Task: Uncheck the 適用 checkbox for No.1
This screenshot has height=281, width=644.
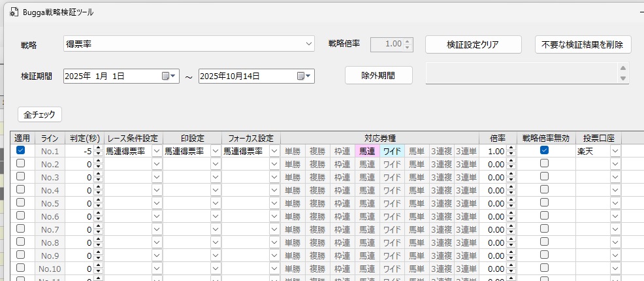Action: [21, 150]
